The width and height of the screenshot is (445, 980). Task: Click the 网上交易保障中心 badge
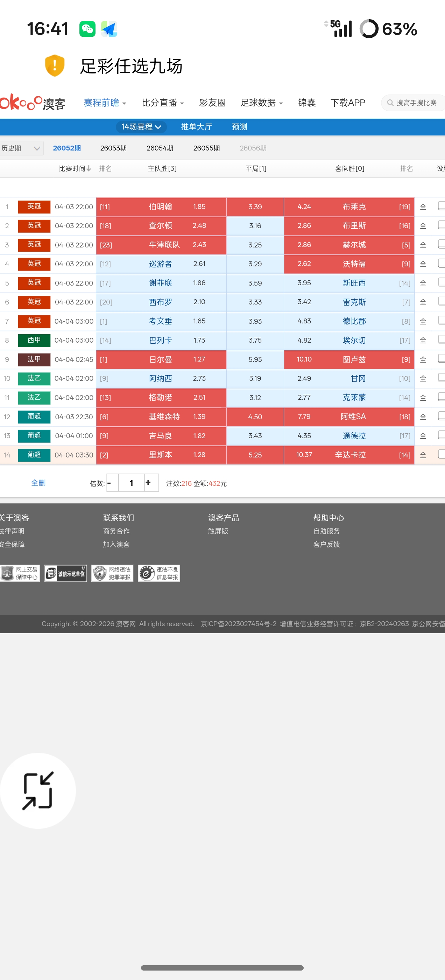coord(20,573)
